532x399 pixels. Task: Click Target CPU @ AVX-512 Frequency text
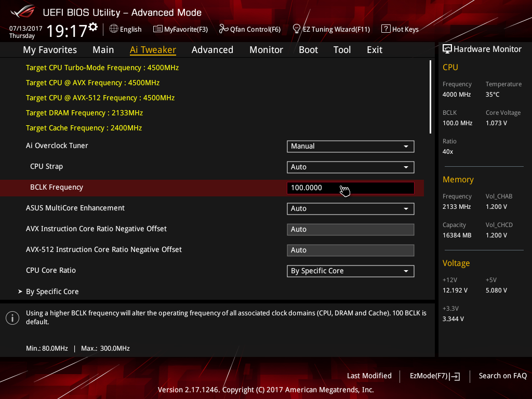pyautogui.click(x=100, y=98)
